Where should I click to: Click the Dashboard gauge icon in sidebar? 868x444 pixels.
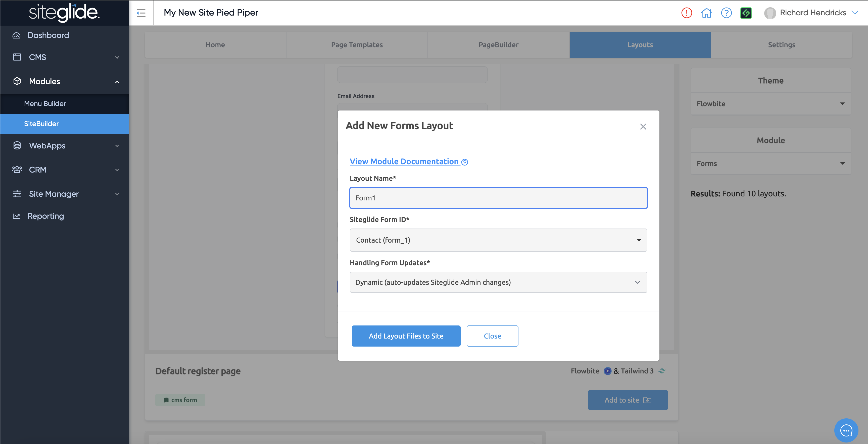[x=17, y=35]
